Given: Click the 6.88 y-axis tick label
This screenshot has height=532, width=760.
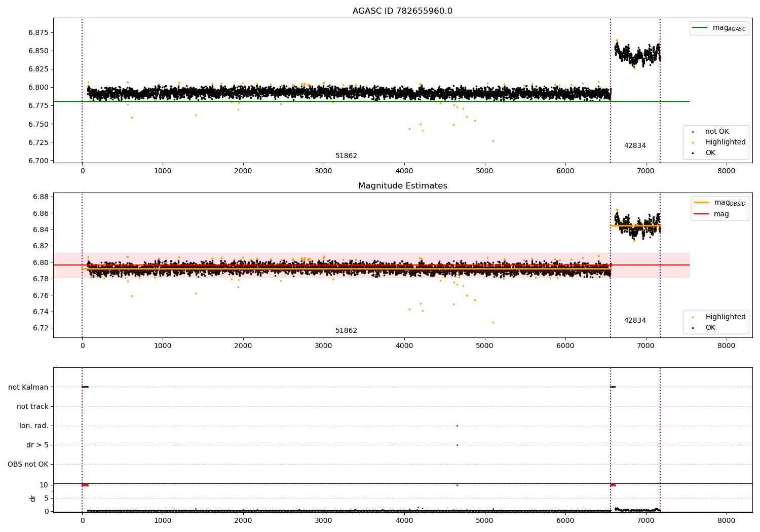Looking at the screenshot, I should click(x=41, y=197).
